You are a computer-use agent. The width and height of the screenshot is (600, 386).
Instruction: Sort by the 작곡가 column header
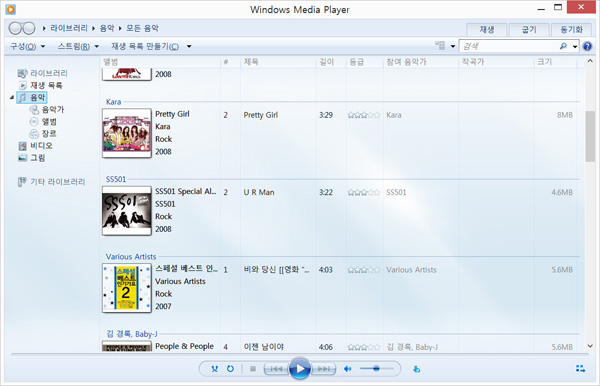click(496, 62)
